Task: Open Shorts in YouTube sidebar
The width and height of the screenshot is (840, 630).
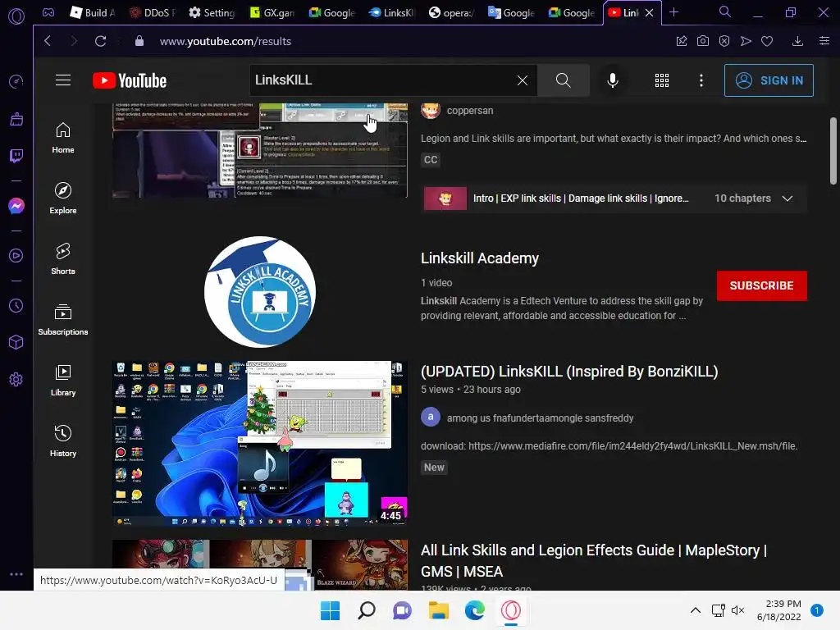Action: point(63,259)
